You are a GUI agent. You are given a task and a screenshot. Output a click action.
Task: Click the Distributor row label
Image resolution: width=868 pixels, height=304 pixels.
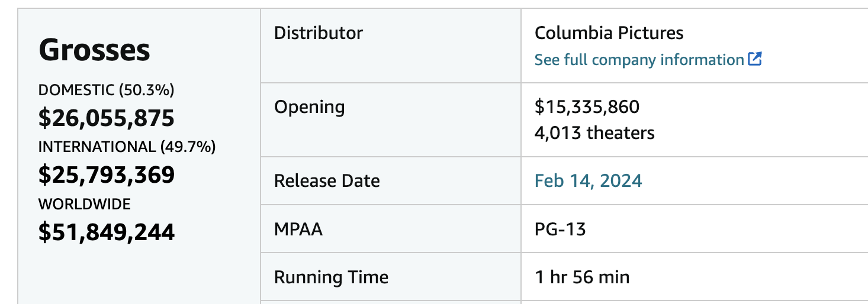pyautogui.click(x=319, y=33)
